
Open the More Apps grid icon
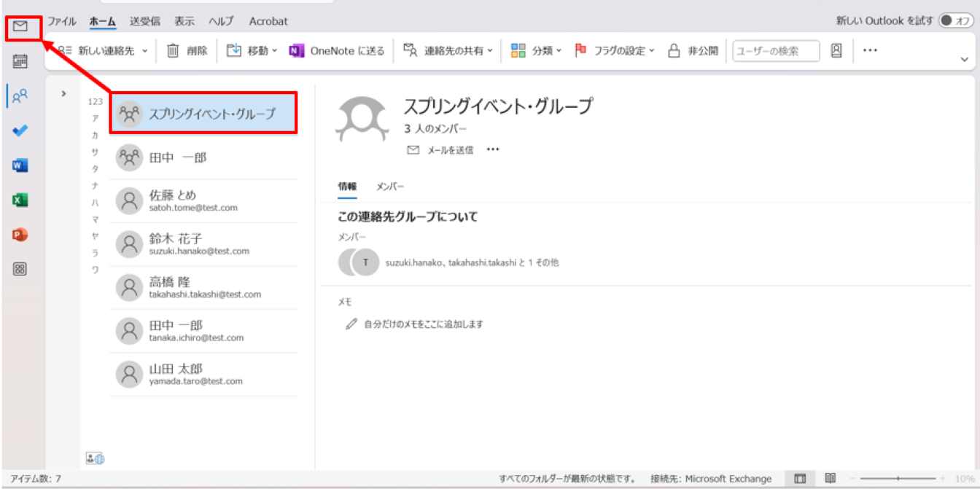[x=20, y=270]
